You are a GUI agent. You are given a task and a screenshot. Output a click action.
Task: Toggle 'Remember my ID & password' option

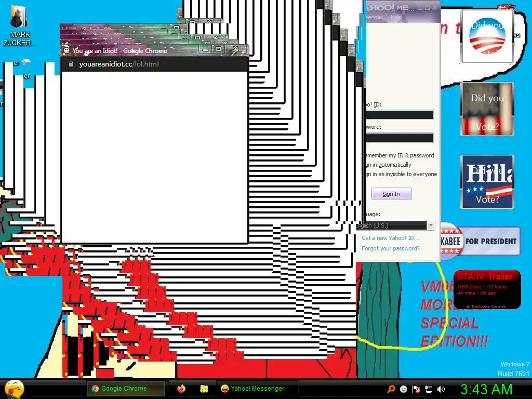(x=400, y=155)
